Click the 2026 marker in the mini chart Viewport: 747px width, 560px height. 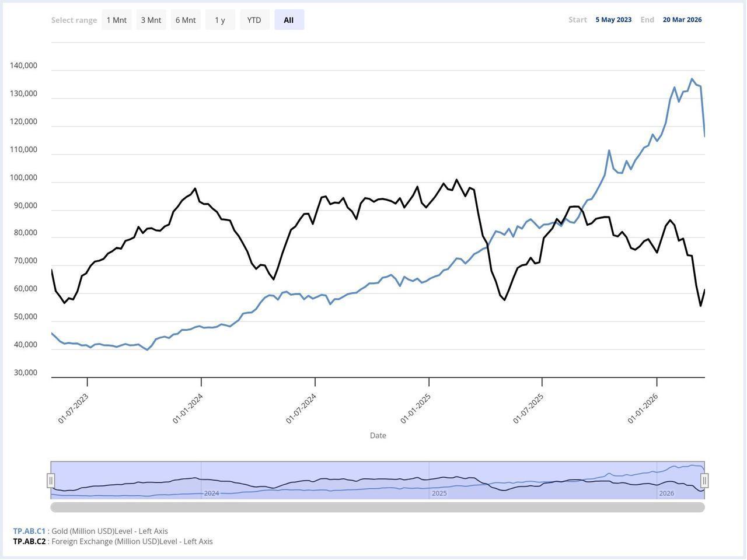coord(668,493)
